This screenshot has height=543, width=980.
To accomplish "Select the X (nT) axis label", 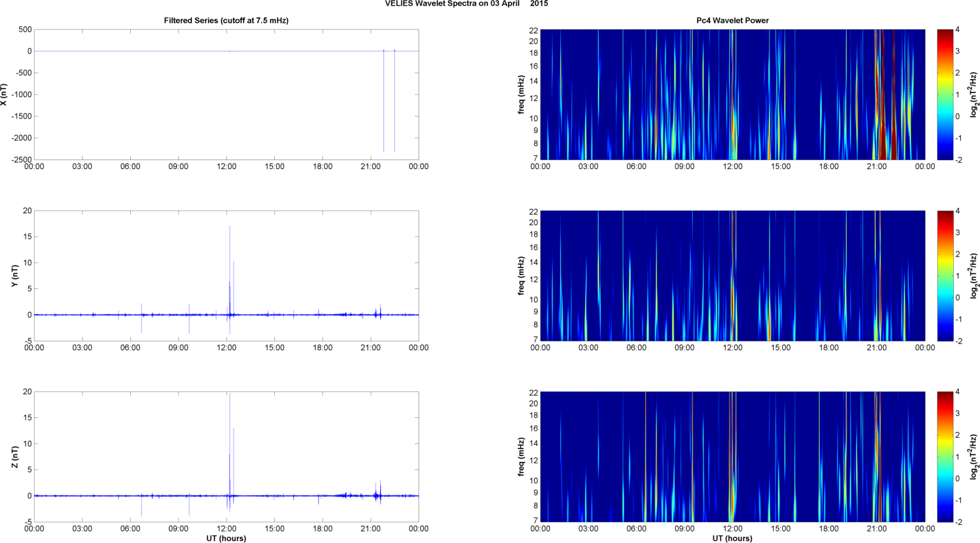I will [x=4, y=94].
